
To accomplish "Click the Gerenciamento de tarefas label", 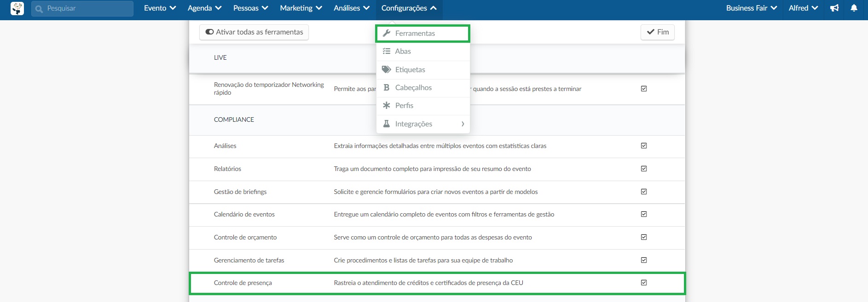I will click(249, 260).
